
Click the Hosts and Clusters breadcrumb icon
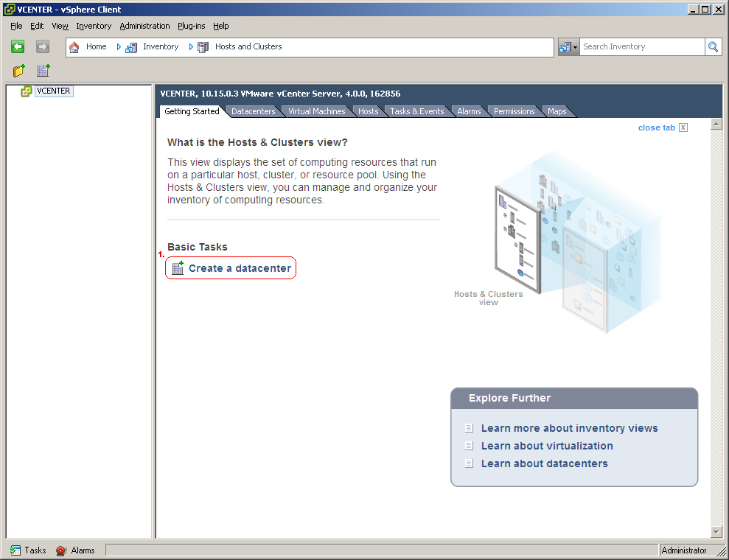[x=203, y=47]
